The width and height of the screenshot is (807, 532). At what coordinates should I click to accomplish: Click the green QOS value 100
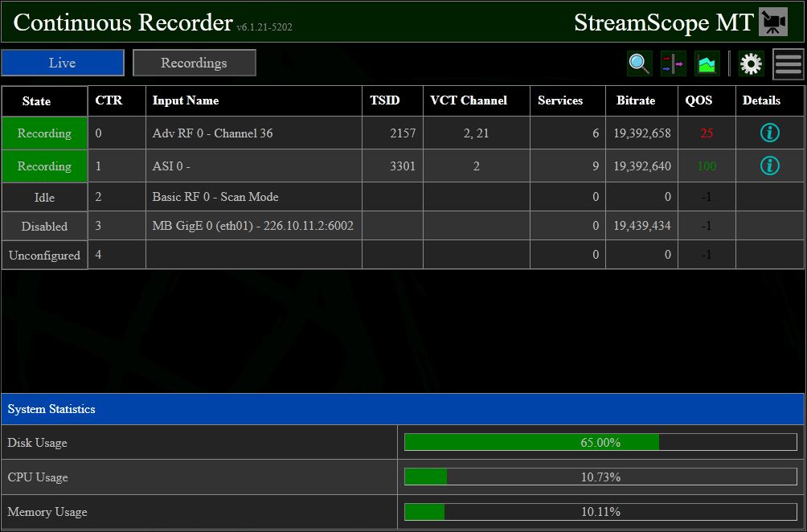[x=707, y=166]
